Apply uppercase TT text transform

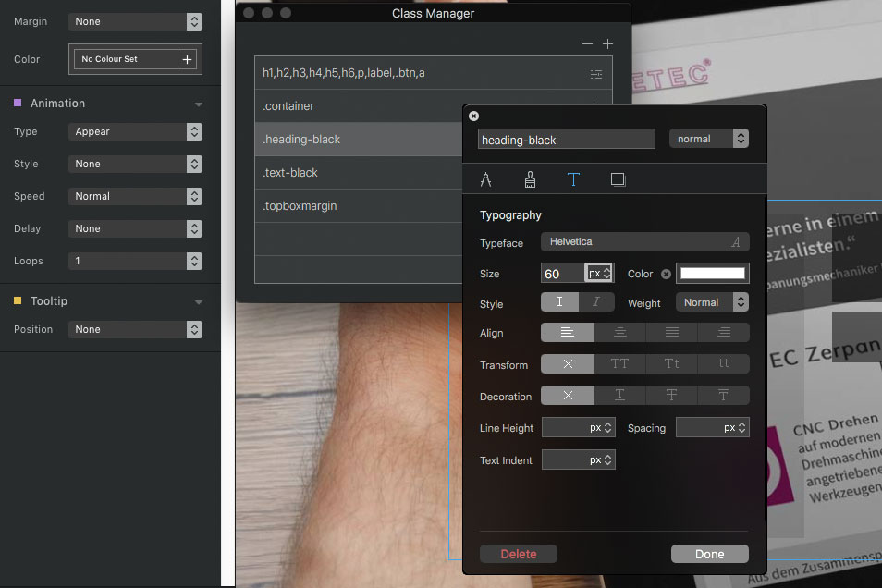click(619, 364)
